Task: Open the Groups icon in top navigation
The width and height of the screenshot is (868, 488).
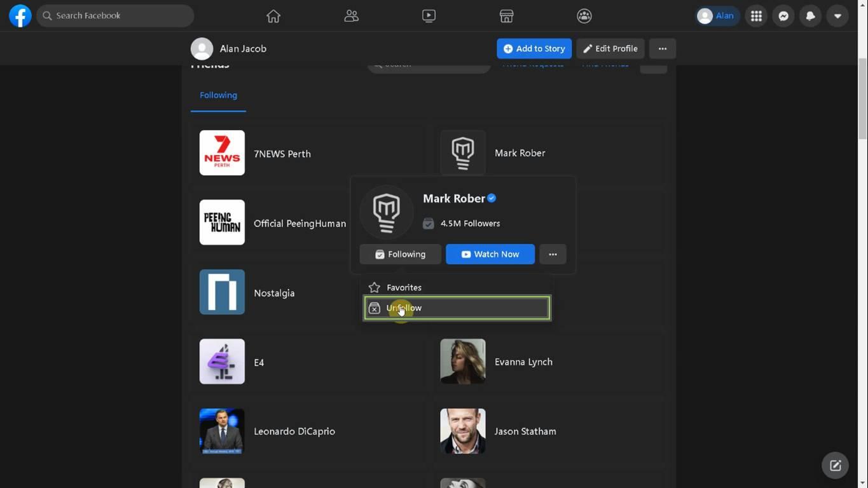Action: tap(584, 16)
